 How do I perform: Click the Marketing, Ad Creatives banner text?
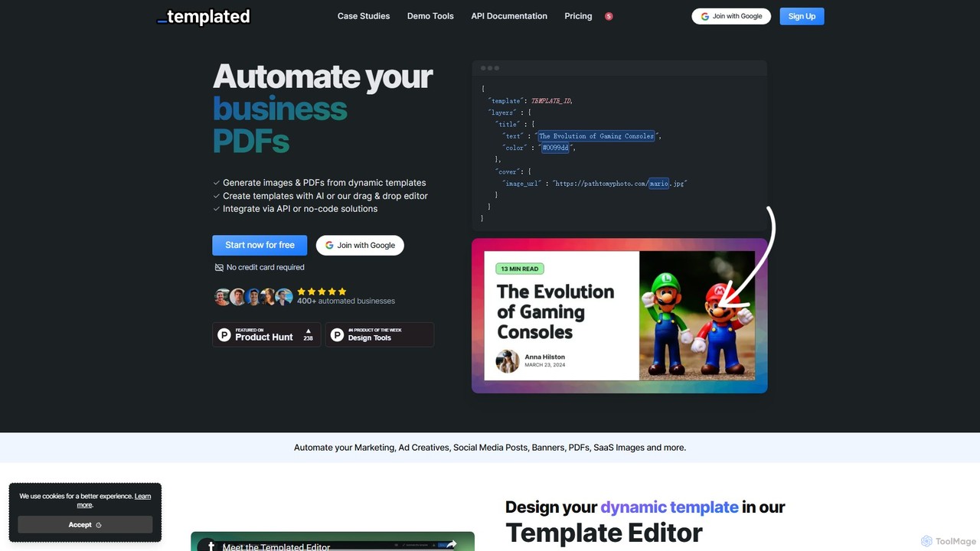[x=490, y=448]
